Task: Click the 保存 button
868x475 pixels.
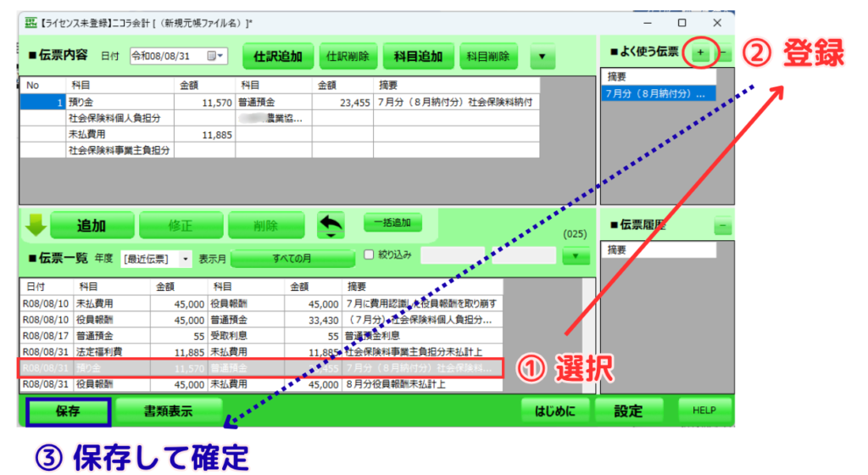Action: 68,411
